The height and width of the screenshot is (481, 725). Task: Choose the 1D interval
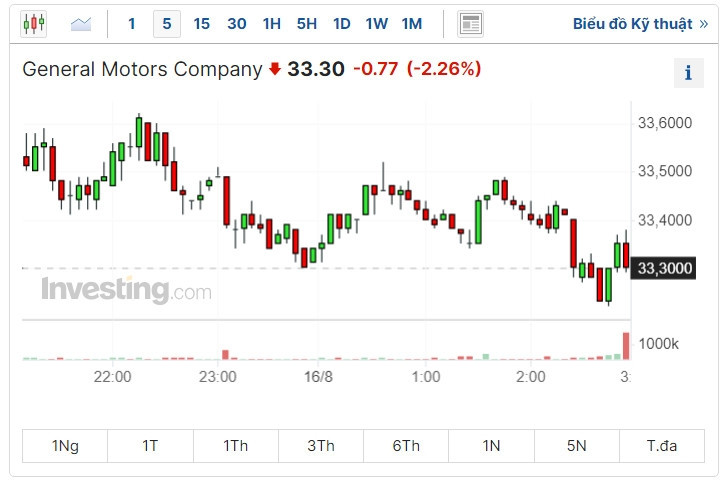(342, 24)
